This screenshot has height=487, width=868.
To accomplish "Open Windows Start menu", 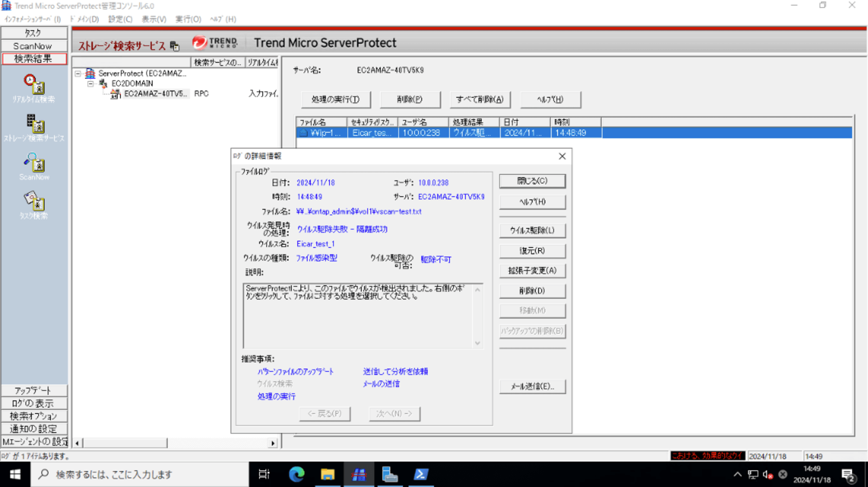I will (x=15, y=474).
